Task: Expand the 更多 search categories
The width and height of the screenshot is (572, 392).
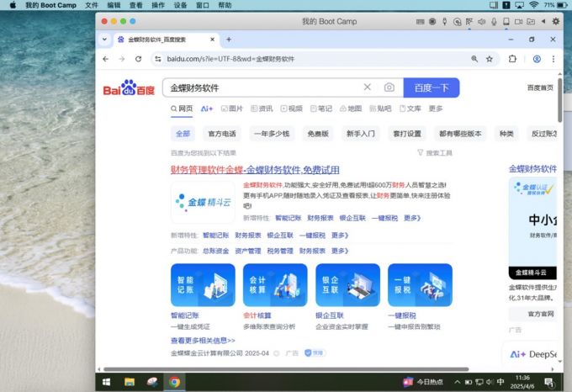Action: click(436, 109)
